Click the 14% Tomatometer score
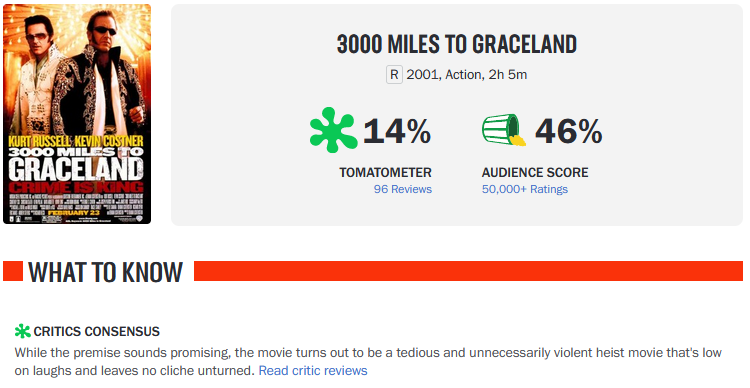The height and width of the screenshot is (388, 750). click(397, 131)
